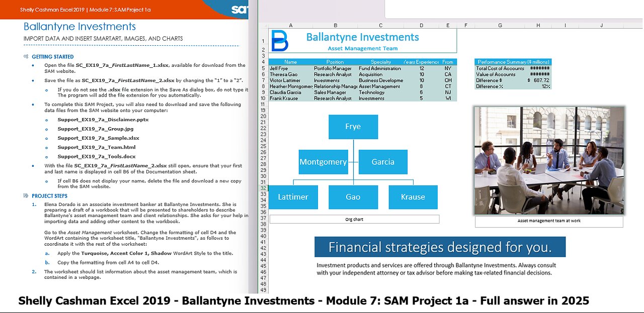Image resolution: width=644 pixels, height=313 pixels.
Task: Select the Asset Management Team subtitle
Action: [x=362, y=49]
